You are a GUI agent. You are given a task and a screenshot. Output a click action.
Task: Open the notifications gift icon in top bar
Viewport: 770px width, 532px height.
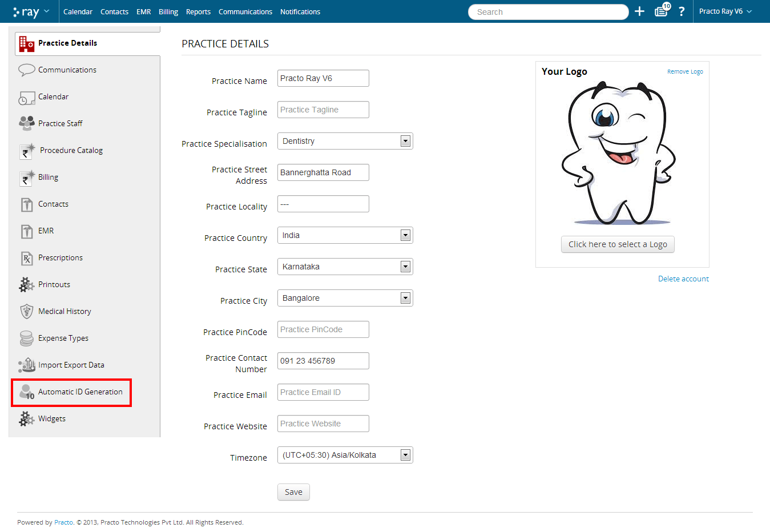point(660,11)
